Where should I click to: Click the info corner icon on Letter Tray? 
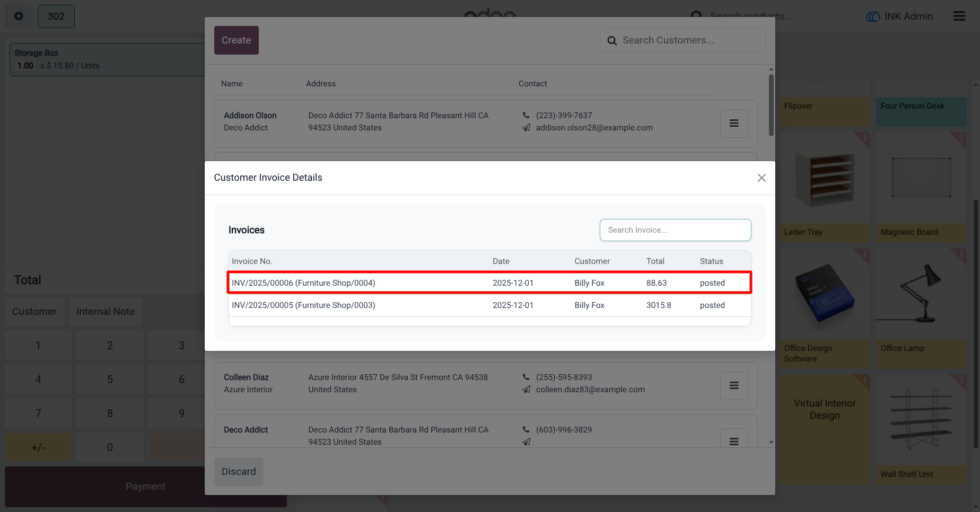[864, 139]
